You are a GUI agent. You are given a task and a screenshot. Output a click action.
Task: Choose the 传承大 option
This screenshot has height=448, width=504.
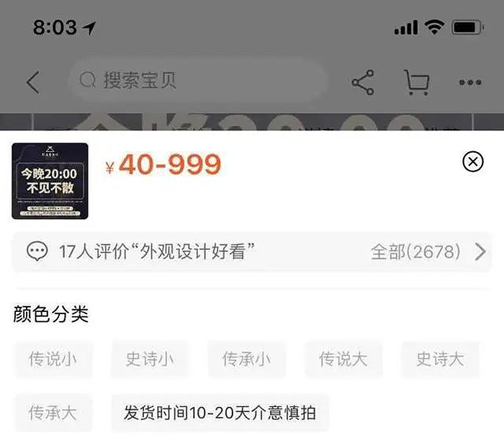point(53,413)
